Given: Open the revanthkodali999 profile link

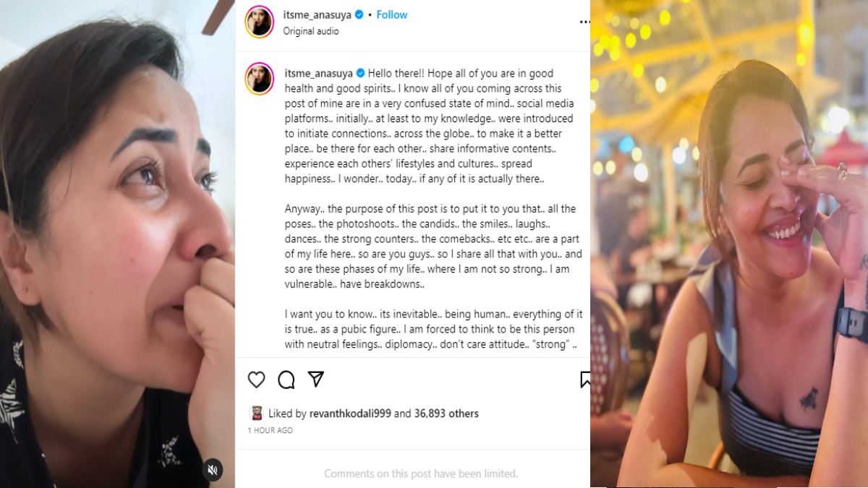Looking at the screenshot, I should coord(339,414).
